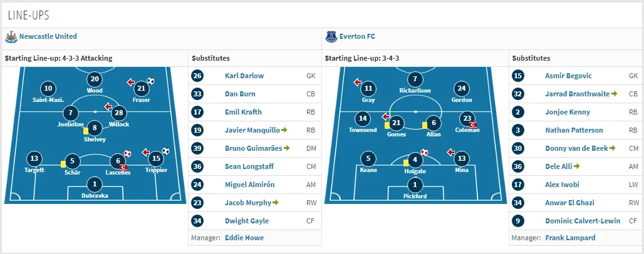Click Holgate's yellow card icon
The image size is (644, 254).
tap(406, 162)
